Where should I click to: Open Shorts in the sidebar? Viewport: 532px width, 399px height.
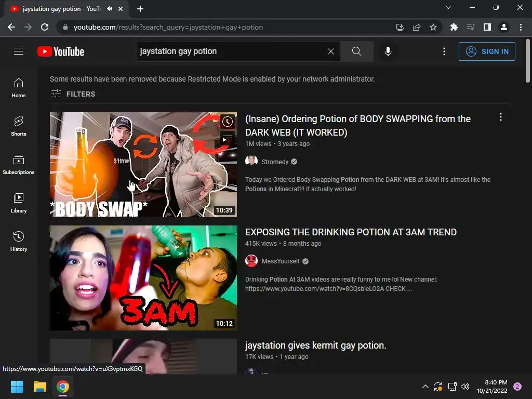point(19,126)
